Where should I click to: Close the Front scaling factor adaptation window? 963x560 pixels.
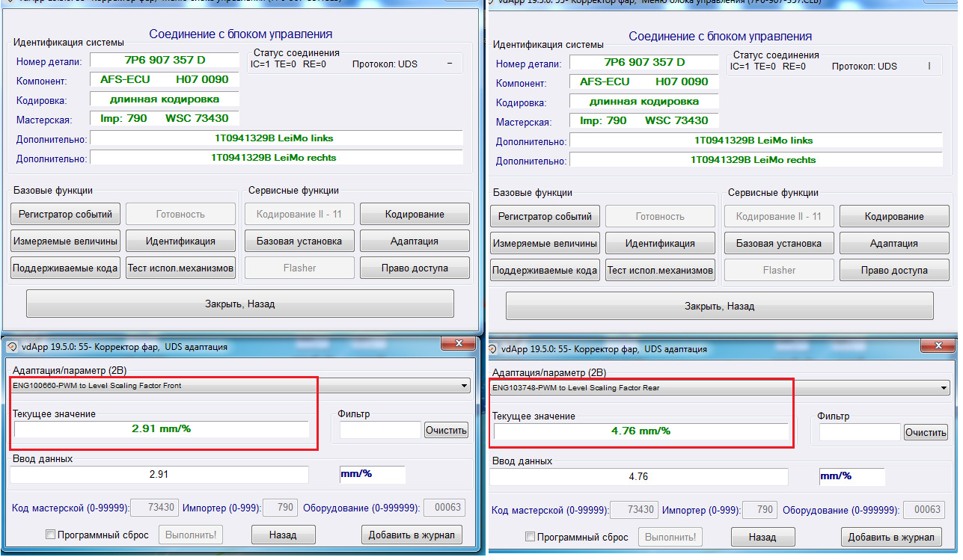coord(457,344)
